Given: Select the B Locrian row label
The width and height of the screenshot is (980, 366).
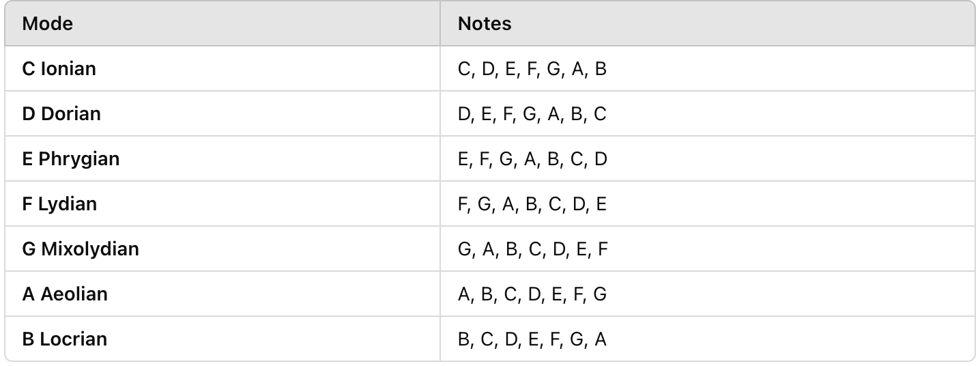Looking at the screenshot, I should point(65,339).
